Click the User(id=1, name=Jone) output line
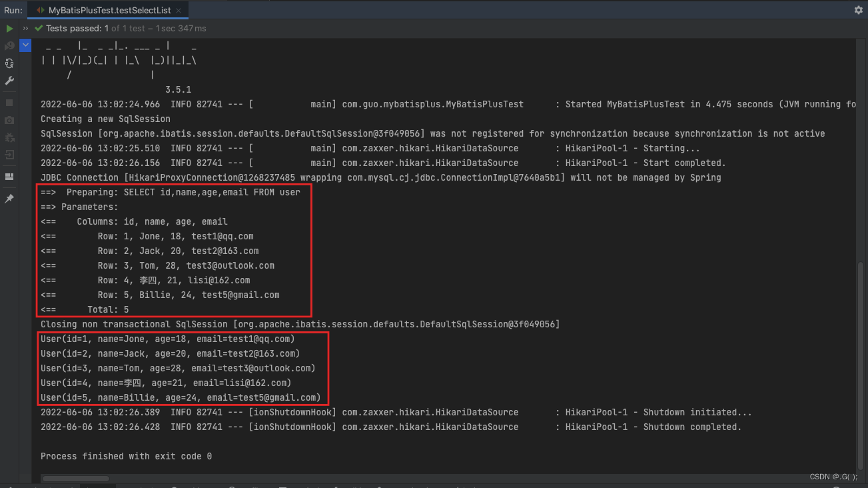 [167, 339]
